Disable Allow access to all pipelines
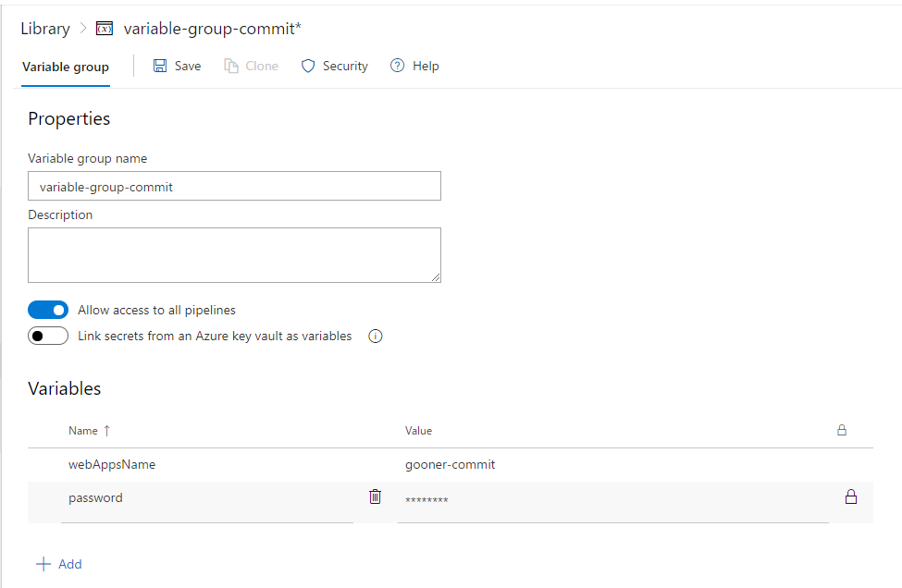This screenshot has height=588, width=902. 48,310
